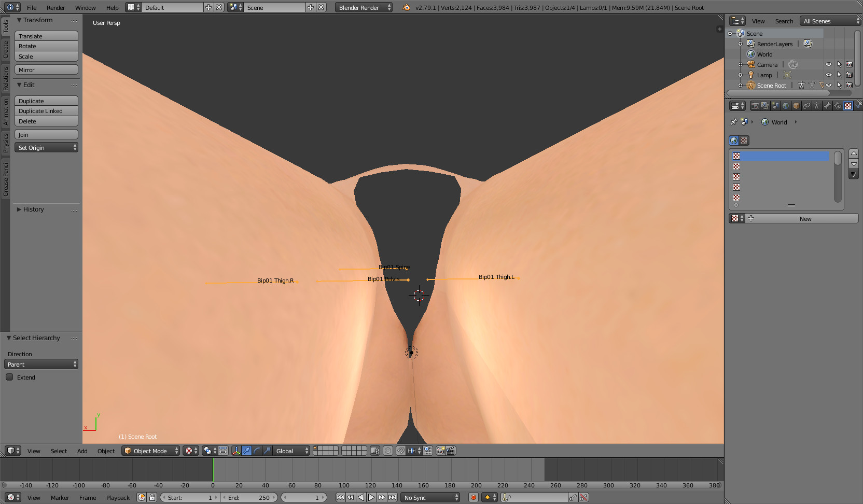863x504 pixels.
Task: Open the Armature data properties tab
Action: coord(817,106)
